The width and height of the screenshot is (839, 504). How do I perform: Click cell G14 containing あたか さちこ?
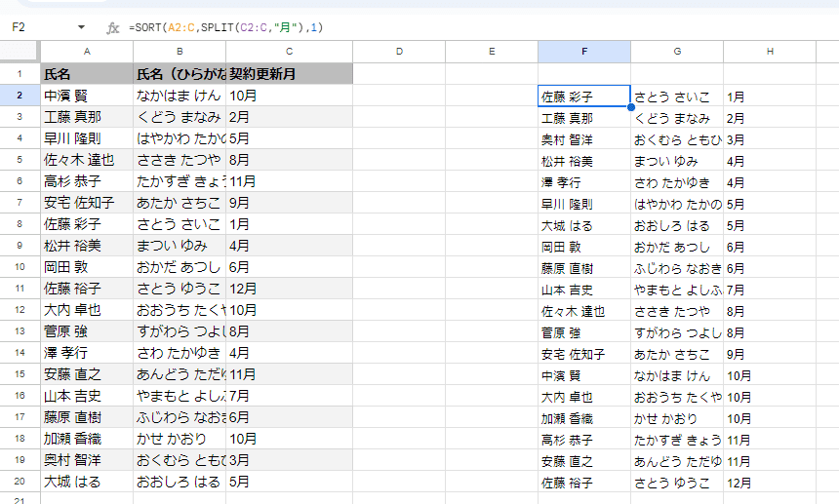[x=677, y=353]
